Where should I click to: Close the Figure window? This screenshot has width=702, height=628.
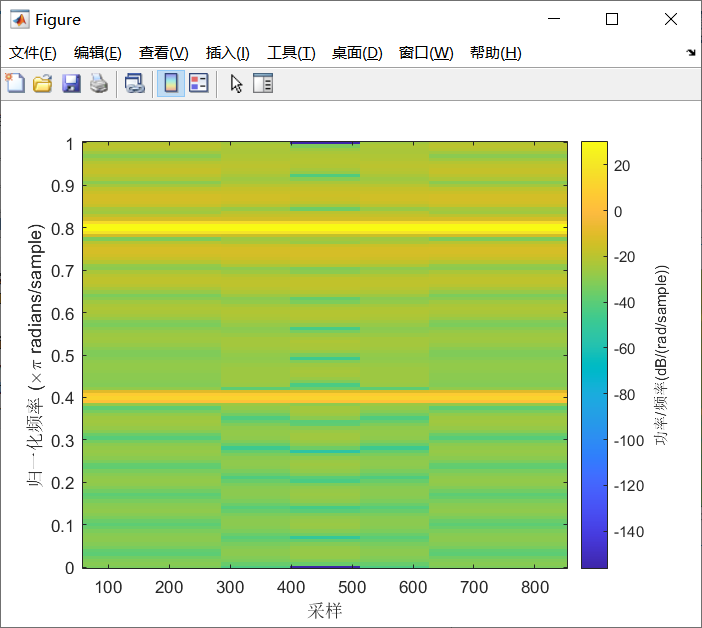pos(671,19)
